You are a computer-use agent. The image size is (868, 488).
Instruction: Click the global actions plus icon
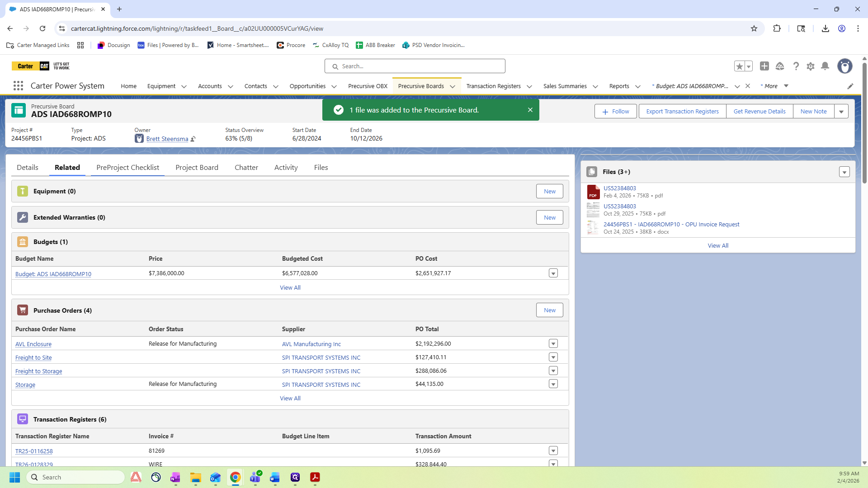click(x=764, y=66)
